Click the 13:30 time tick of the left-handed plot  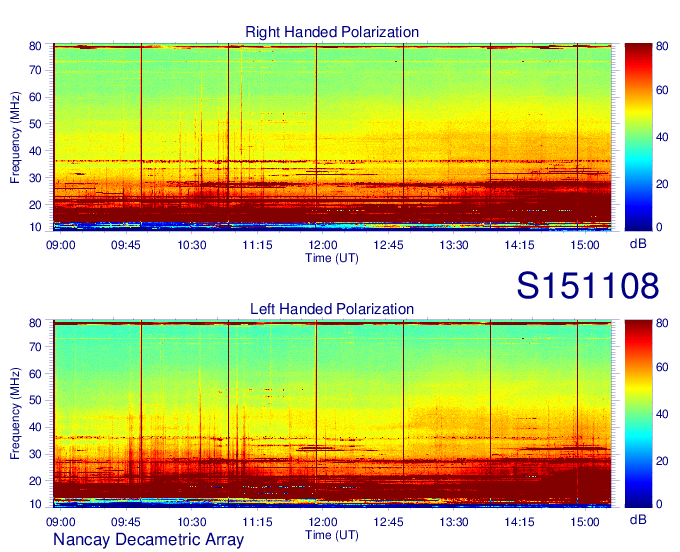[x=454, y=521]
